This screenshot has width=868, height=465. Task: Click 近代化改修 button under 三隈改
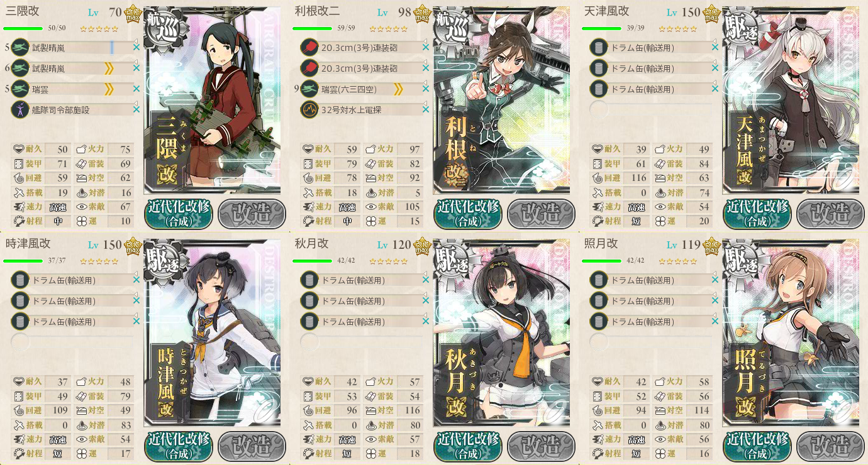click(178, 214)
